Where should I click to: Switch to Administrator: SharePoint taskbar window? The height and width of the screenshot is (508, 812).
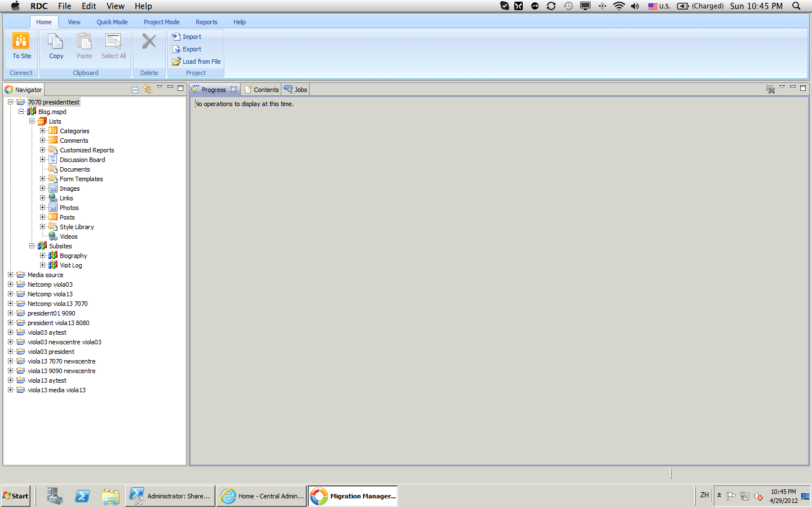click(x=170, y=496)
